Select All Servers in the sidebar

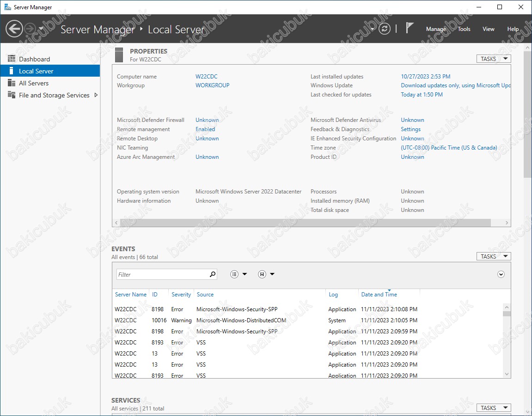pyautogui.click(x=50, y=83)
